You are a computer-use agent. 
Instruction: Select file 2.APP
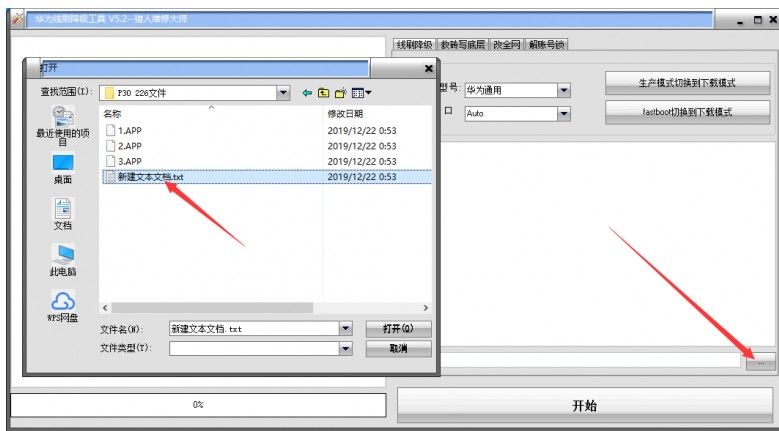pos(130,146)
